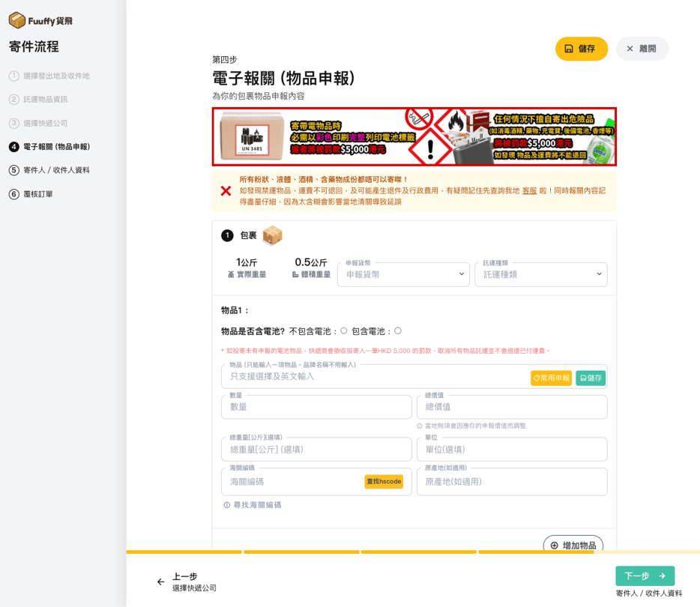
Task: Click the back arrow icon for 上一步
Action: [x=160, y=582]
